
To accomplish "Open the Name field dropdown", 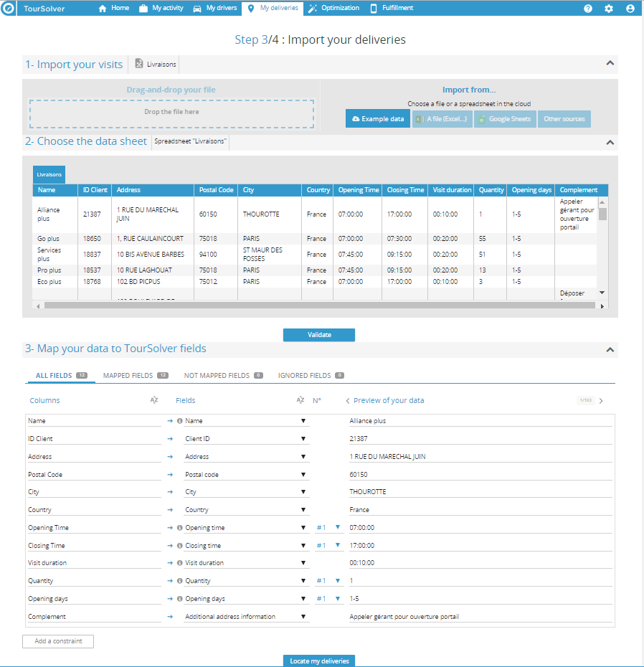I will 247,421.
